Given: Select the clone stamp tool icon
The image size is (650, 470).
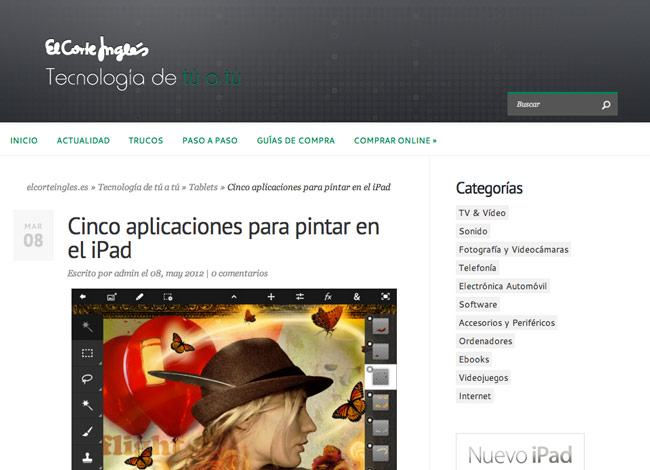Looking at the screenshot, I should (x=87, y=458).
